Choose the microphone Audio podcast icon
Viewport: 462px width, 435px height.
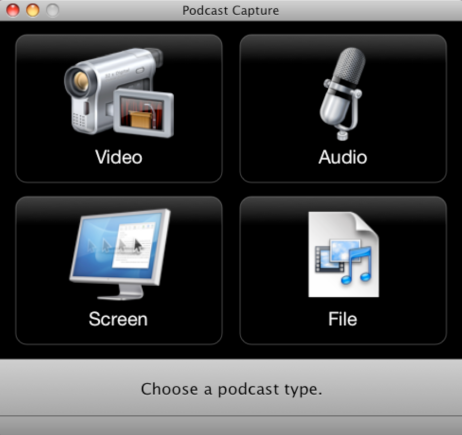click(x=342, y=93)
